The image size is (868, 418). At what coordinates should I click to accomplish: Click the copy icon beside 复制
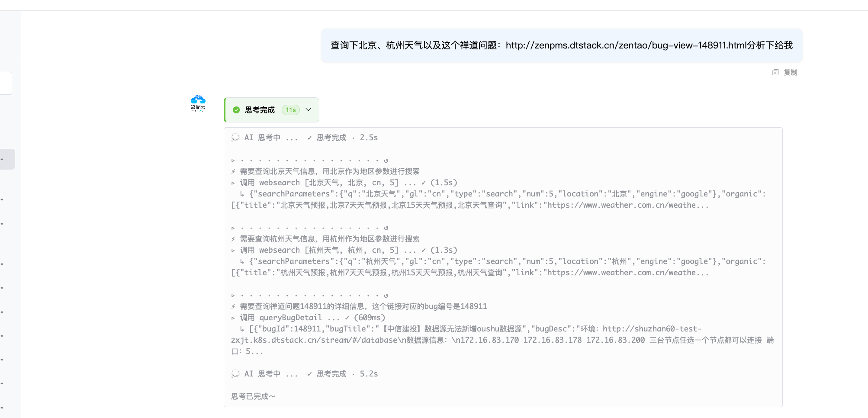coord(775,72)
